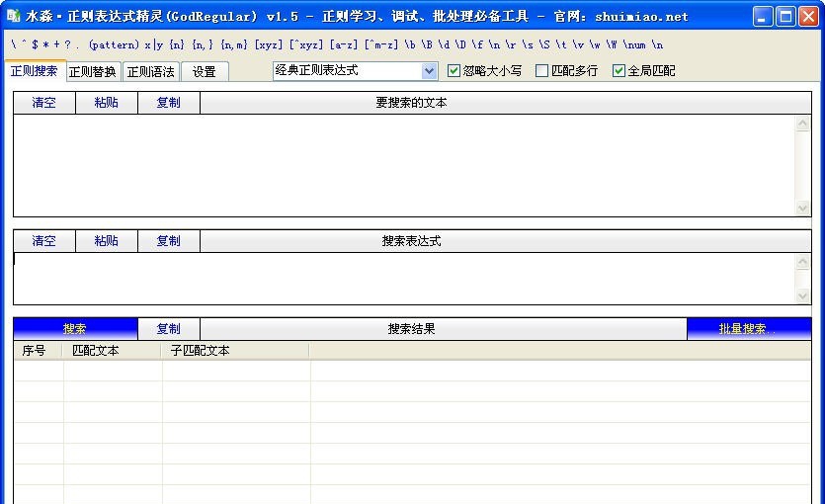Click the blue 搜索 button
This screenshot has height=504, width=825.
point(75,329)
